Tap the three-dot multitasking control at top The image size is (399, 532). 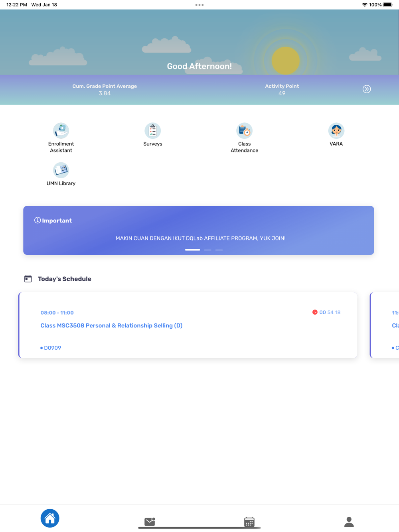199,5
